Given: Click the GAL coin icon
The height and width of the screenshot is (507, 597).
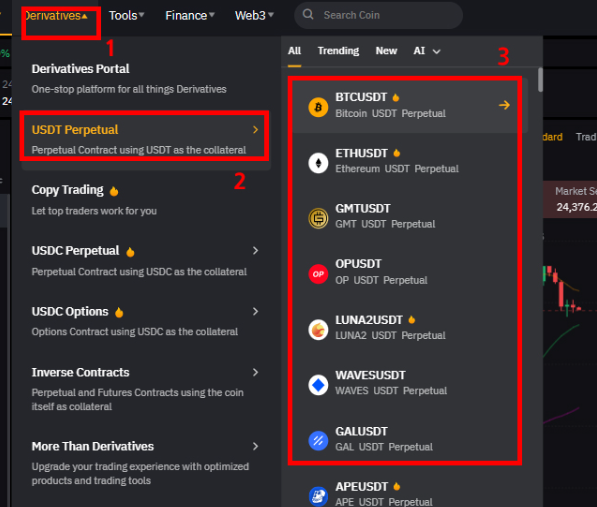Looking at the screenshot, I should point(318,440).
